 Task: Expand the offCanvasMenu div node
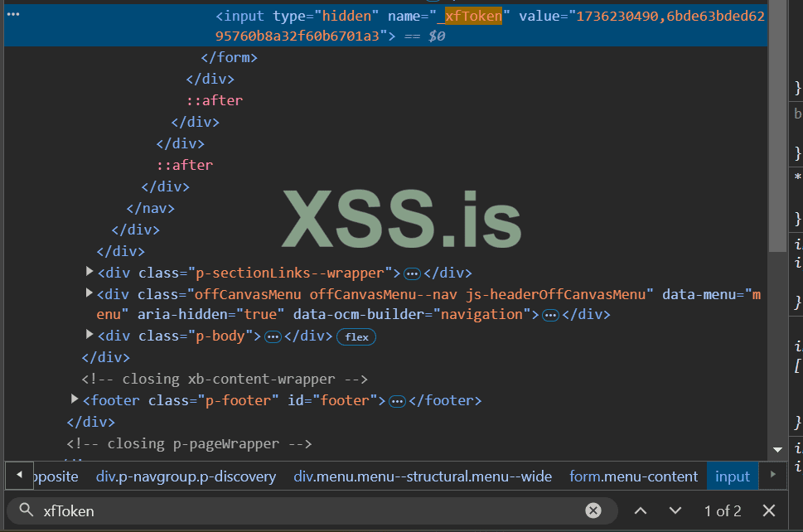point(89,293)
